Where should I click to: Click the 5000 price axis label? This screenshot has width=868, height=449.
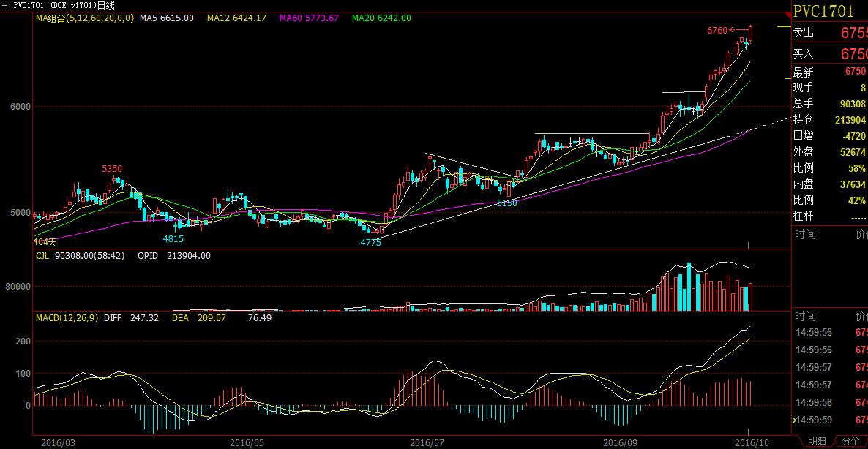coord(20,213)
